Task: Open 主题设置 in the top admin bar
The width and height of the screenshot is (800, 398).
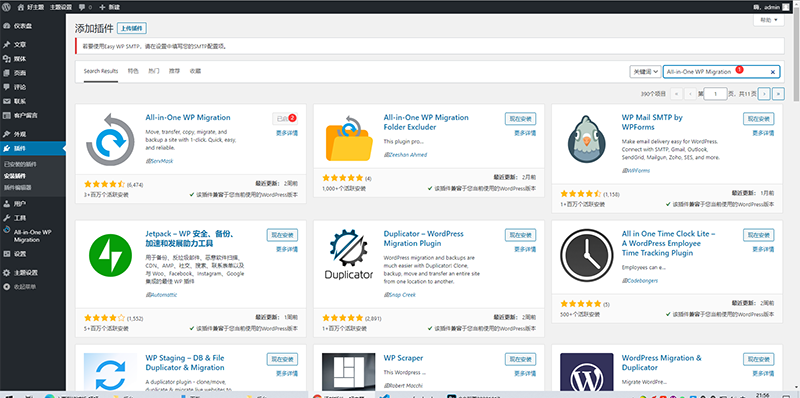Action: pos(62,7)
